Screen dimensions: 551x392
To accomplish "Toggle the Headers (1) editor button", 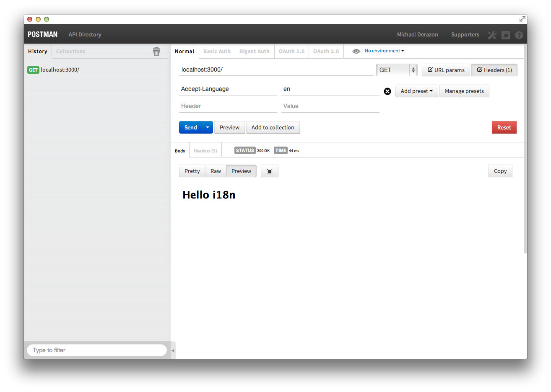I will click(x=494, y=70).
